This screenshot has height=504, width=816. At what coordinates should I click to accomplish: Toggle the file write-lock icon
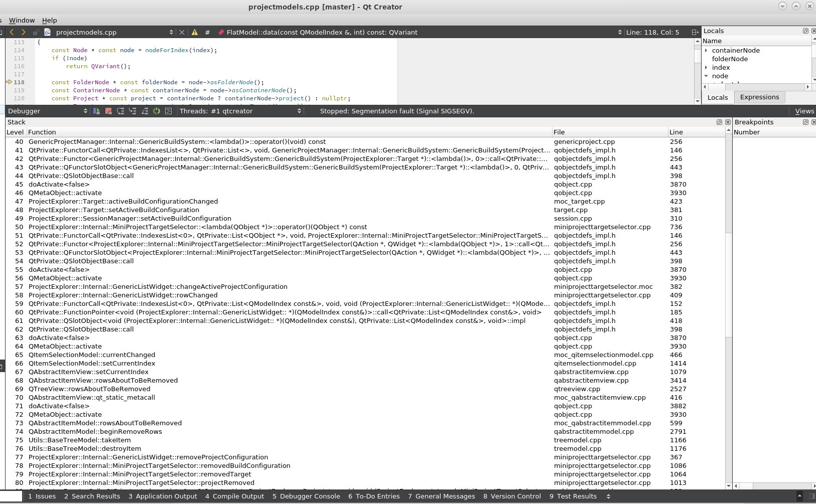(x=36, y=32)
